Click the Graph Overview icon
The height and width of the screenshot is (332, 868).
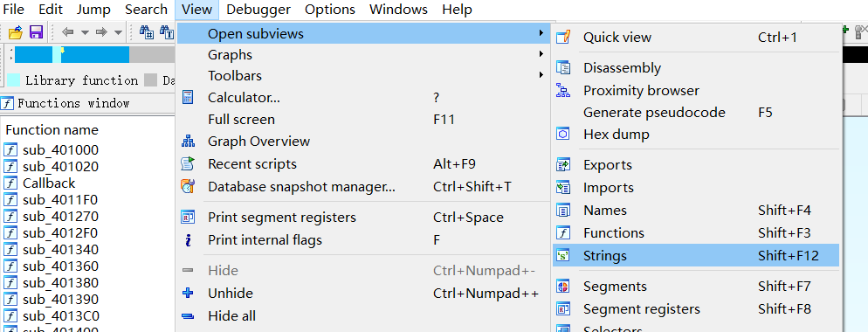(x=189, y=142)
